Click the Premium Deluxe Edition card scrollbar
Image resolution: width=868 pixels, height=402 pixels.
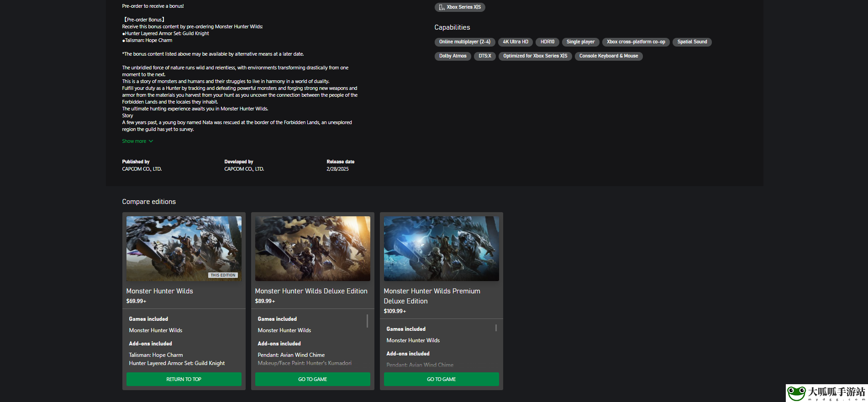coord(496,328)
